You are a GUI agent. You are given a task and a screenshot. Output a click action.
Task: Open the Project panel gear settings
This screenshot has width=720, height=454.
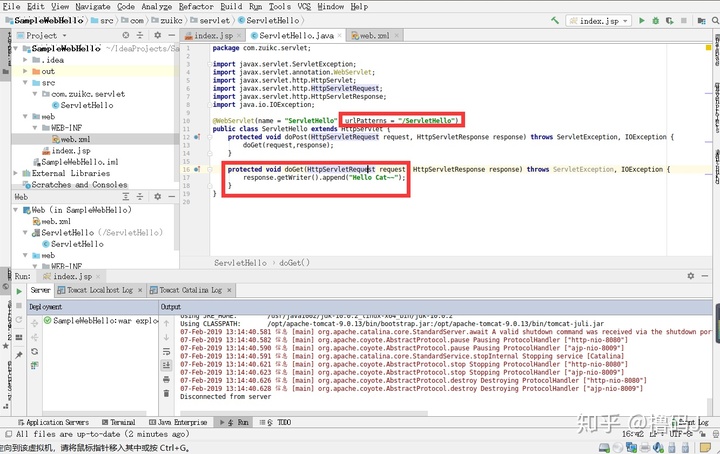(x=158, y=35)
